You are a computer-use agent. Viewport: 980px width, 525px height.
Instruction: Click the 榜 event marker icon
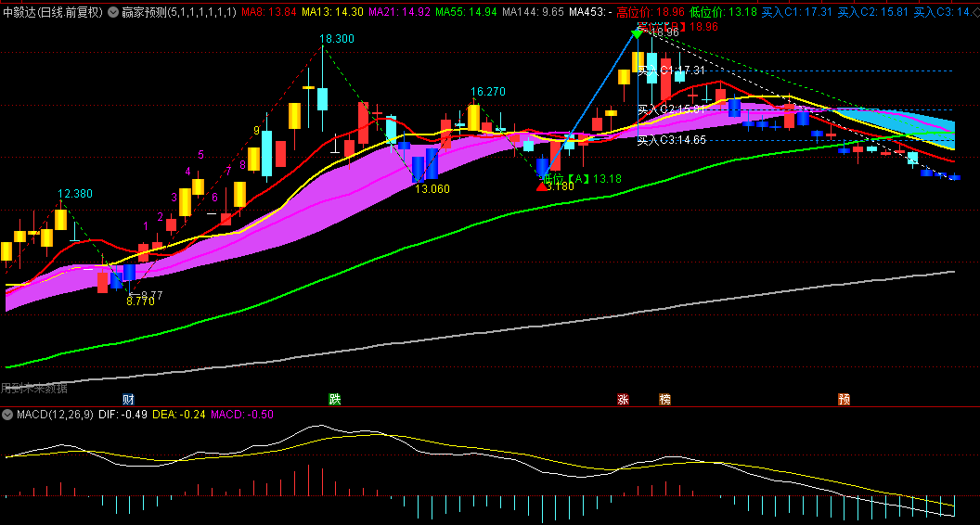tap(664, 400)
